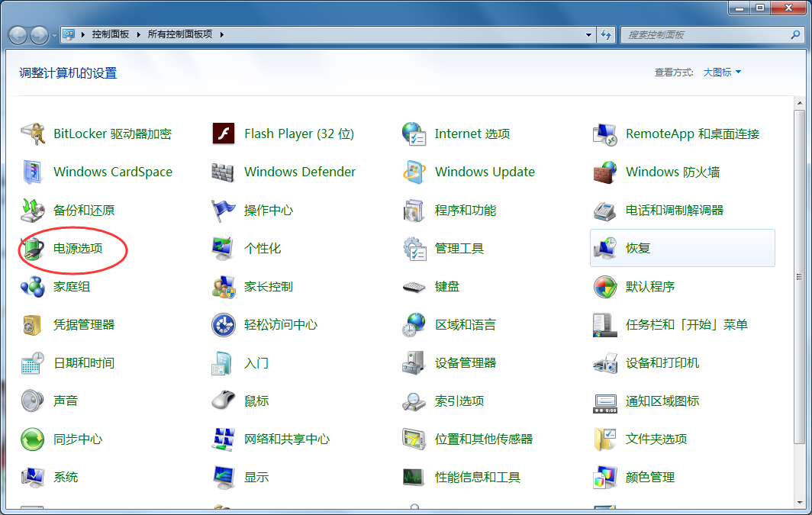This screenshot has height=515, width=812.
Task: Open the 通知区域图标 link
Action: 662,401
